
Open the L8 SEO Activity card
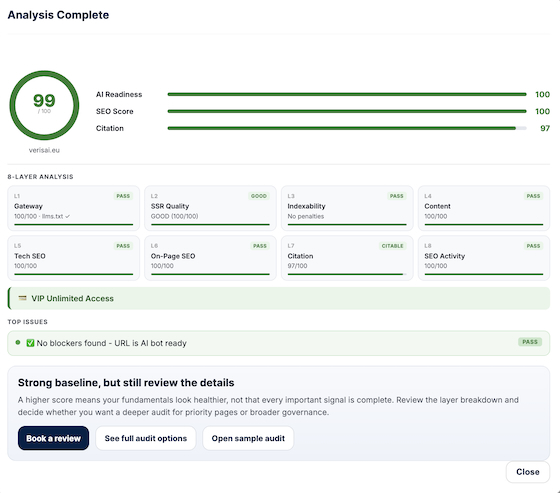484,258
